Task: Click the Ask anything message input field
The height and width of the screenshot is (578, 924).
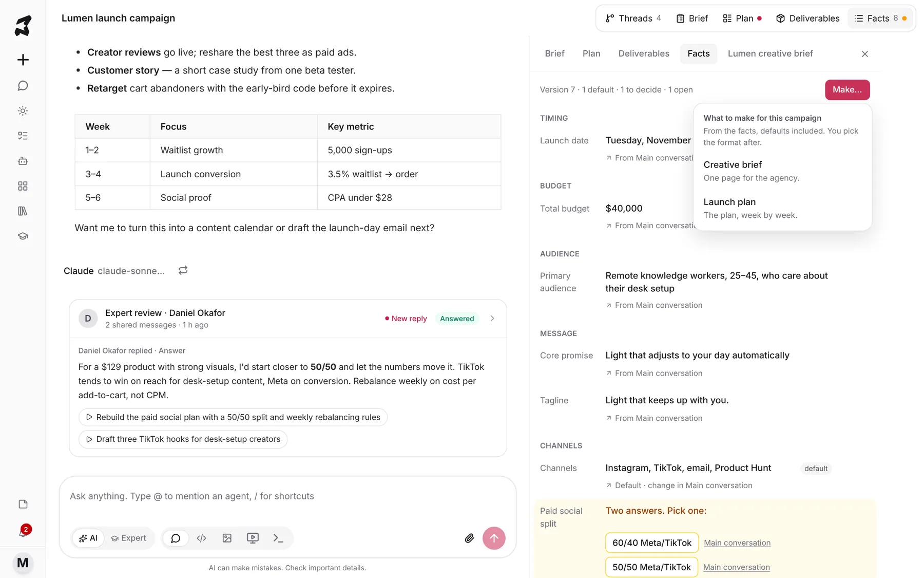Action: (287, 496)
